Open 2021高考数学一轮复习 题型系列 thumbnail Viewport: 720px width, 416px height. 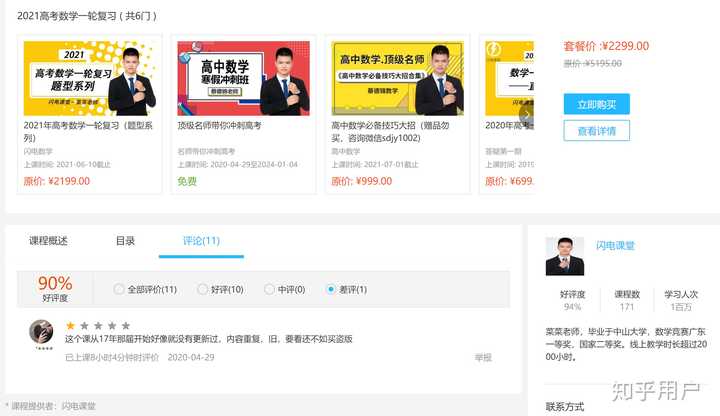90,78
